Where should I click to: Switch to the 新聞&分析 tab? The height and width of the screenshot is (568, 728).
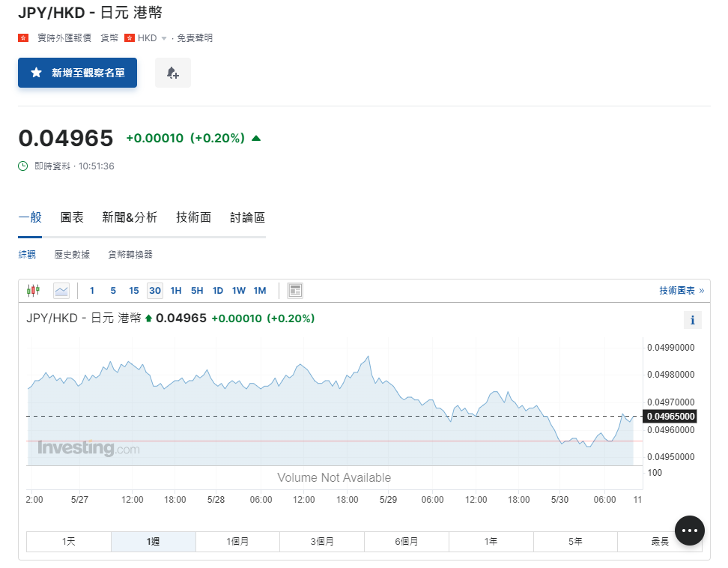click(x=130, y=217)
